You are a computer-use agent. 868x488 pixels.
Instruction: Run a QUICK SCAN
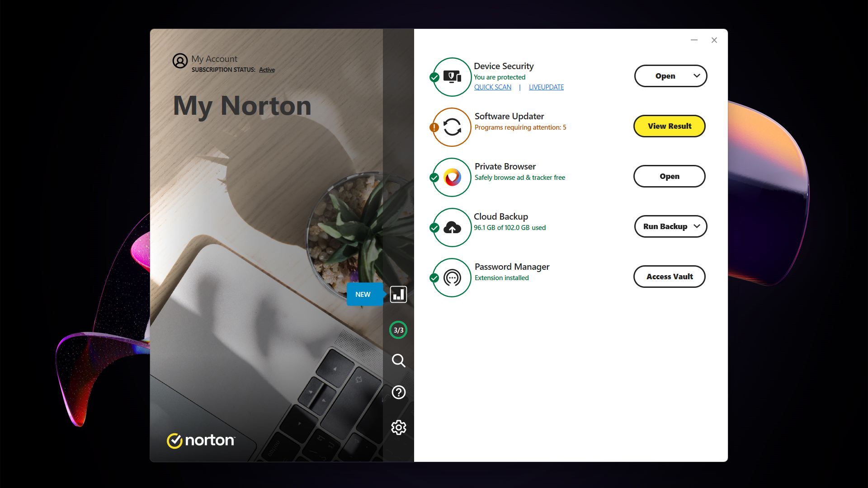click(x=492, y=87)
